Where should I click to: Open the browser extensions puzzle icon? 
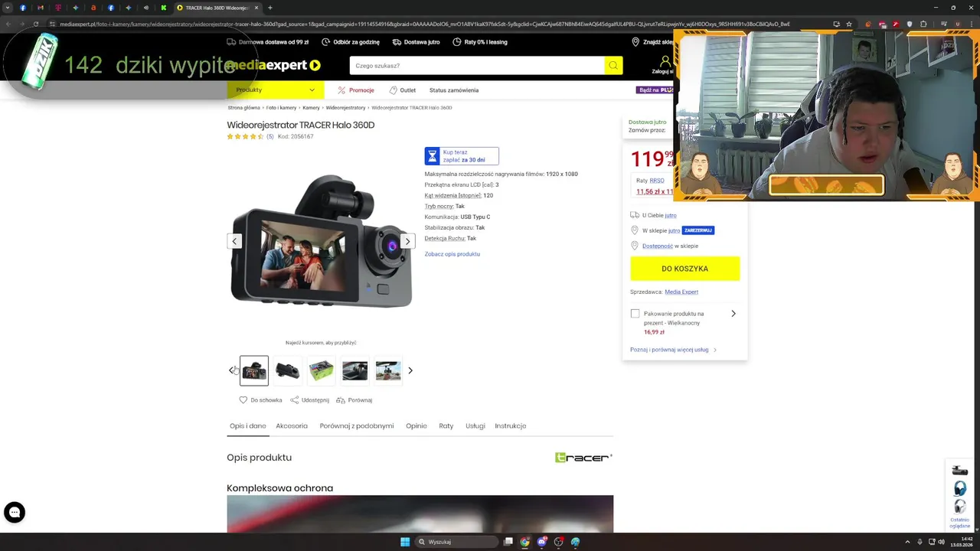925,24
